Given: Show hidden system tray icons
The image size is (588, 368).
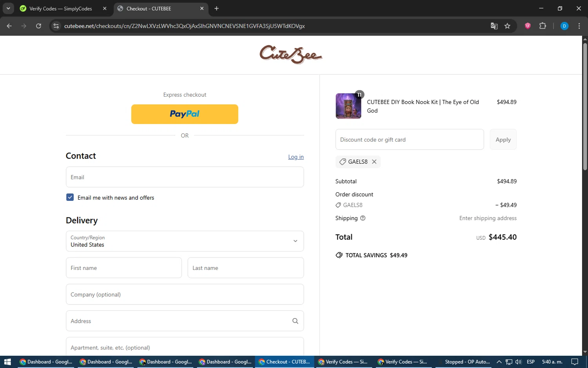Looking at the screenshot, I should coord(499,362).
